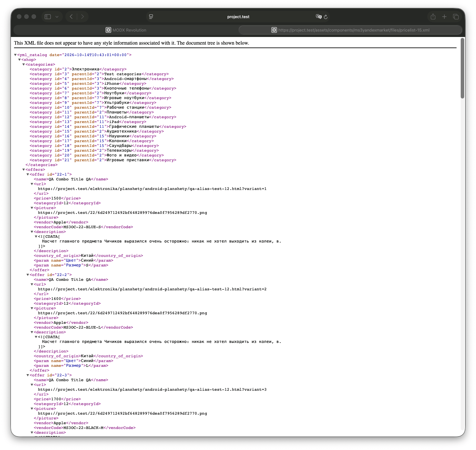Image resolution: width=476 pixels, height=450 pixels.
Task: Collapse the offer 22-2 node
Action: point(28,275)
